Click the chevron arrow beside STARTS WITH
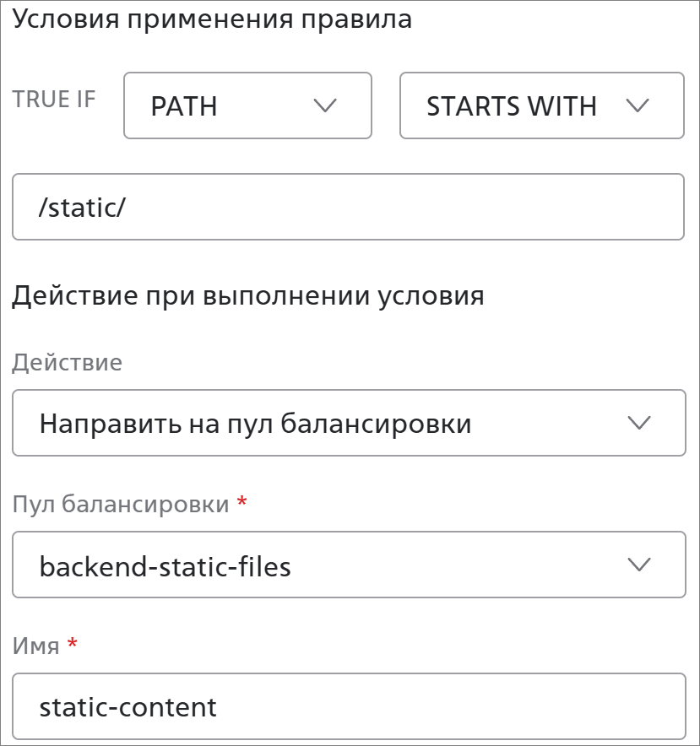This screenshot has height=746, width=700. (638, 105)
